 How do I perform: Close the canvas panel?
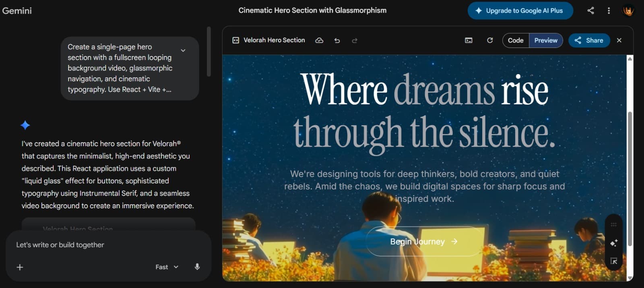click(619, 40)
